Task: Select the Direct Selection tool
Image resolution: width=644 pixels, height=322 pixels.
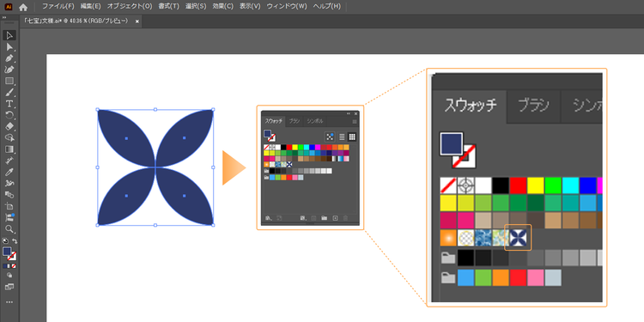Action: click(9, 47)
